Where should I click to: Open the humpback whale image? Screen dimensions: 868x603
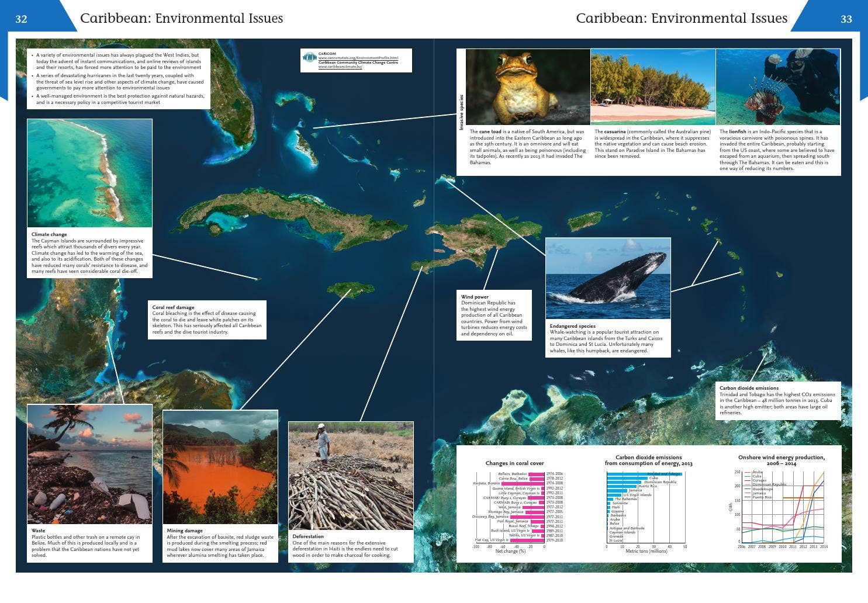pyautogui.click(x=608, y=279)
